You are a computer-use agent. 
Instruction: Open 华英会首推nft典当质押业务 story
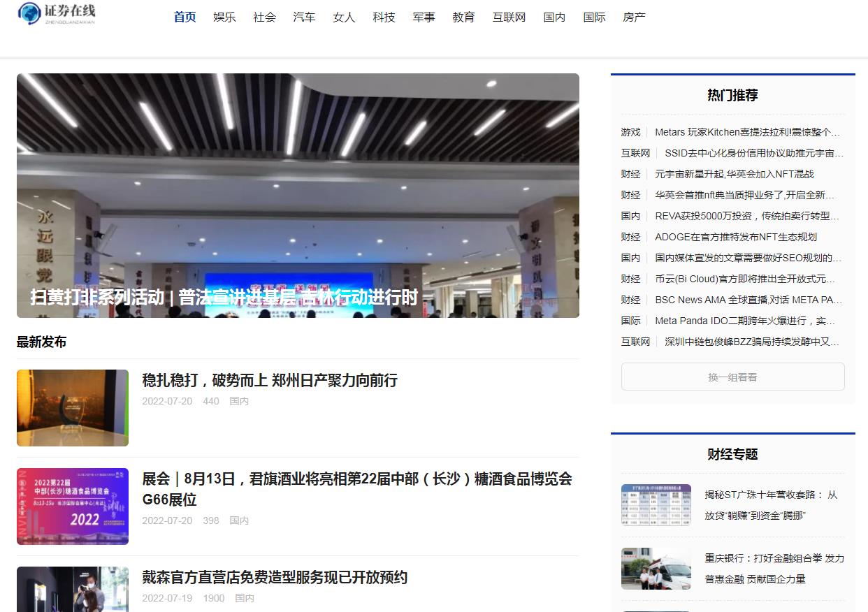tap(745, 195)
